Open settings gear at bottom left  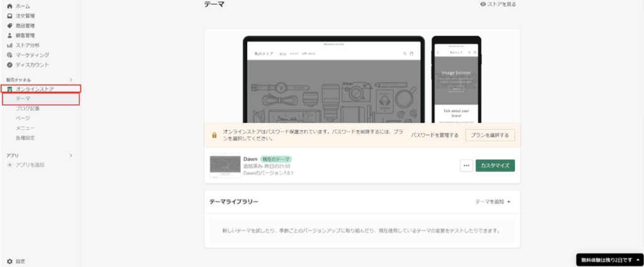click(x=9, y=261)
